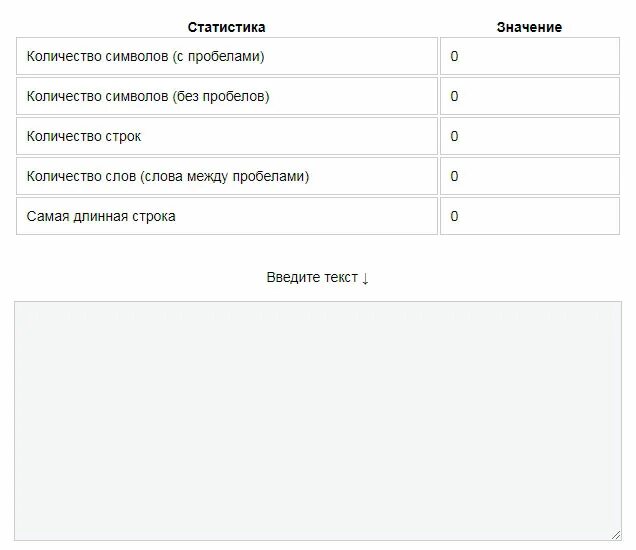
Task: Click the text input area
Action: click(x=318, y=420)
